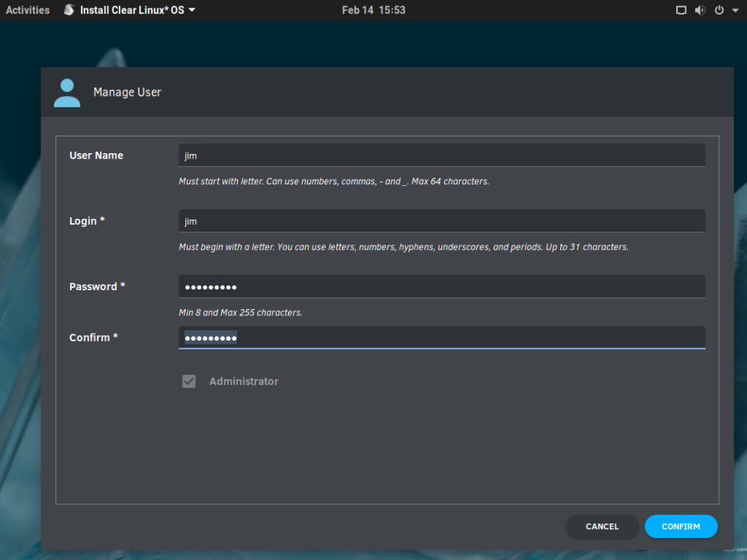Click the 'Min 8 and Max 255 characters' hint
The width and height of the screenshot is (747, 560).
[240, 312]
